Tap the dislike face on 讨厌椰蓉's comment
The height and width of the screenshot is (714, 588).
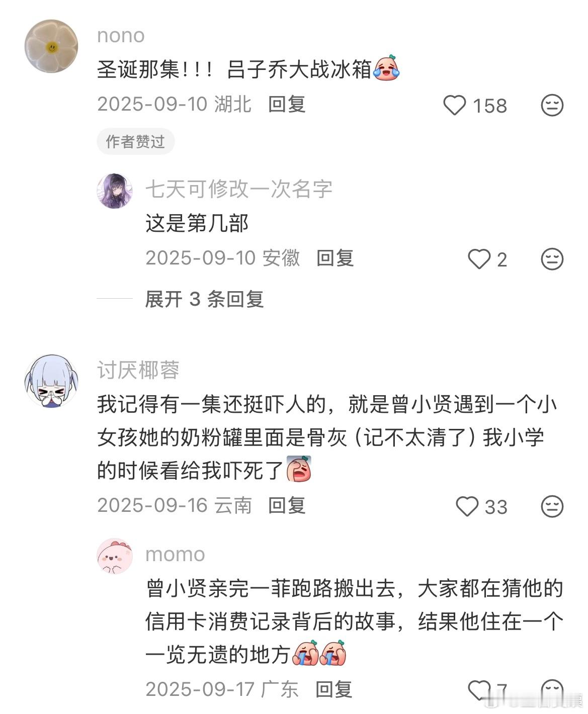(x=552, y=506)
